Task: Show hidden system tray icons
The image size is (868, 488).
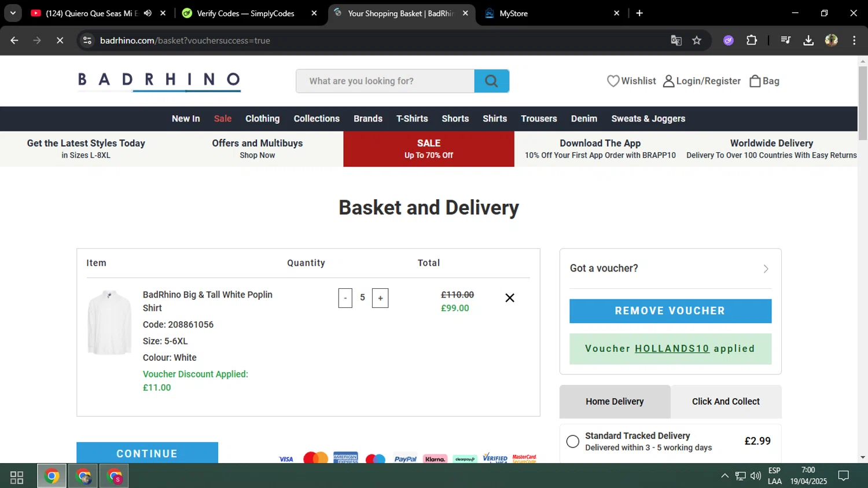Action: coord(724,476)
